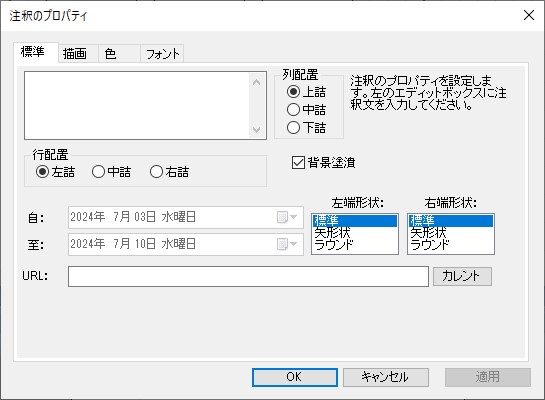Screen dimensions: 545x400
Task: Select 上詰 column alignment radio button
Action: (x=306, y=92)
